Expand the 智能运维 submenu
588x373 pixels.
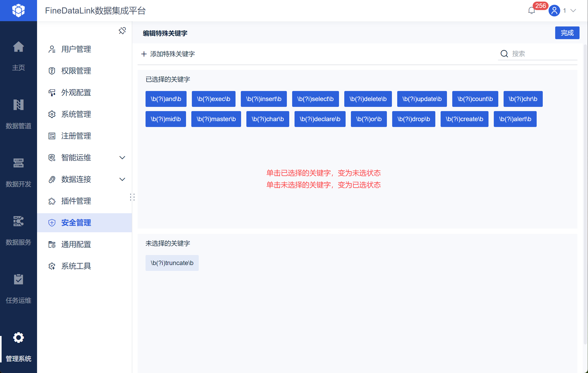pyautogui.click(x=122, y=158)
